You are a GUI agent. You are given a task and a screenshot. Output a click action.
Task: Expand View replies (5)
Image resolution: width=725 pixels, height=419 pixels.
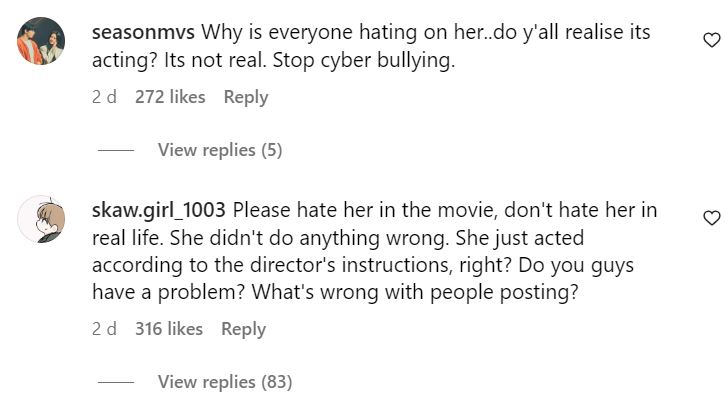coord(220,150)
